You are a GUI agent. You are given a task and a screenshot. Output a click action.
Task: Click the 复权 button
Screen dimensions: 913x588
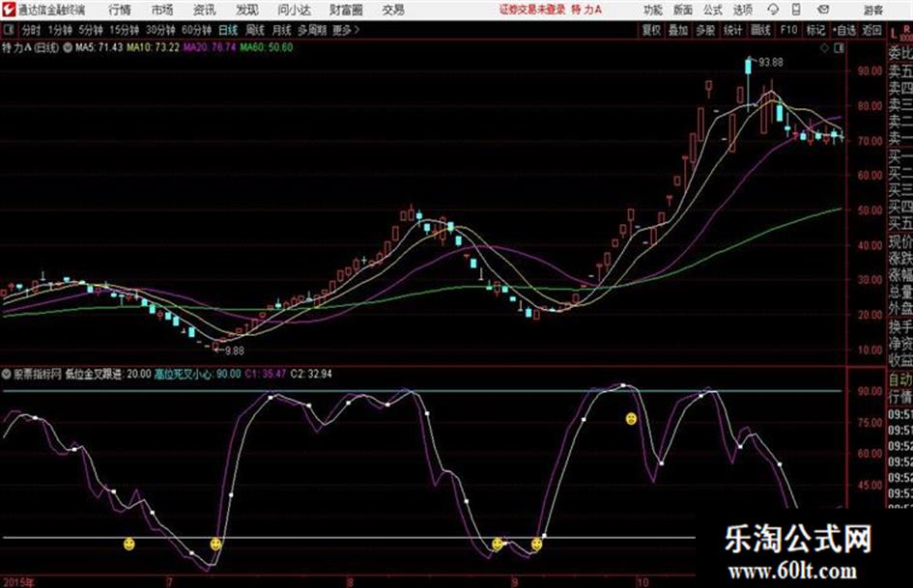651,30
